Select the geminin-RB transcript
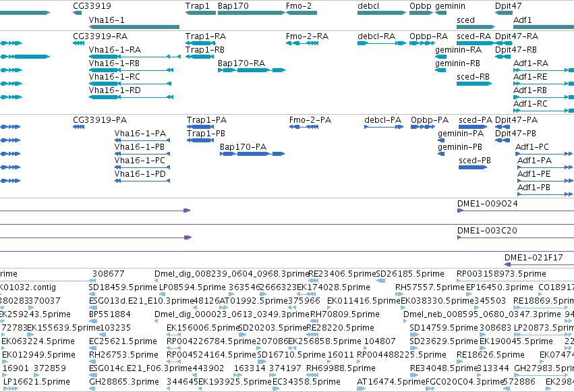The width and height of the screenshot is (574, 392). click(440, 70)
